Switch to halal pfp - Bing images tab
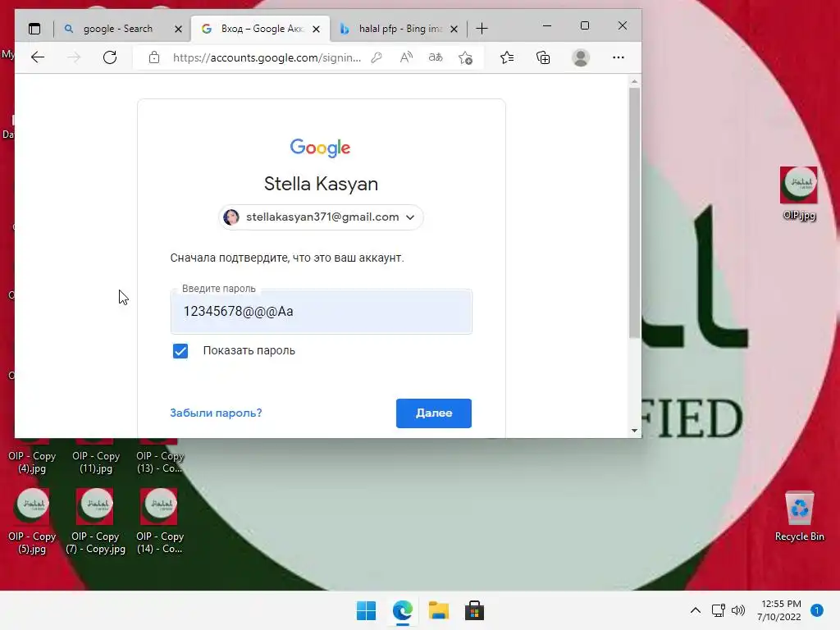The image size is (840, 630). pyautogui.click(x=399, y=29)
